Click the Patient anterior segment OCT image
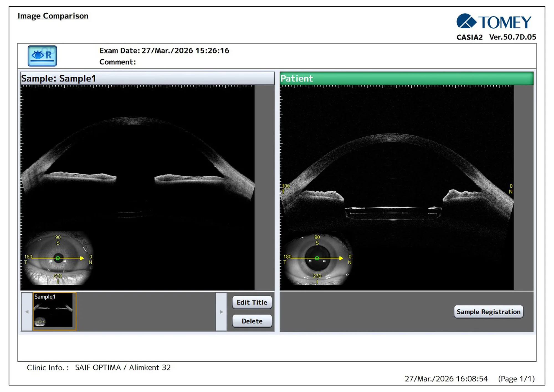Screen dimensions: 554x392 pos(397,187)
